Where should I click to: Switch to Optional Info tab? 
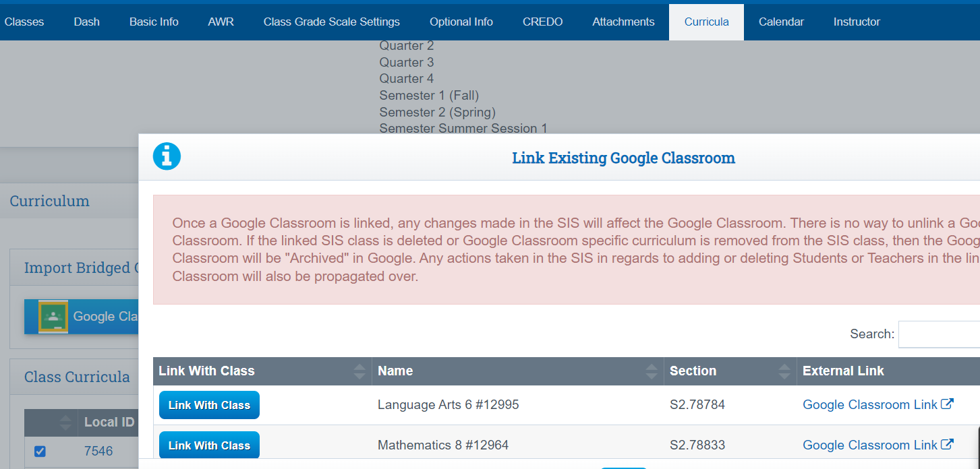tap(461, 22)
